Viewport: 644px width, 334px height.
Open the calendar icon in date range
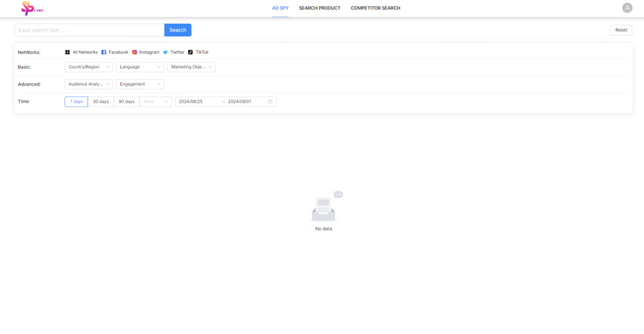270,102
